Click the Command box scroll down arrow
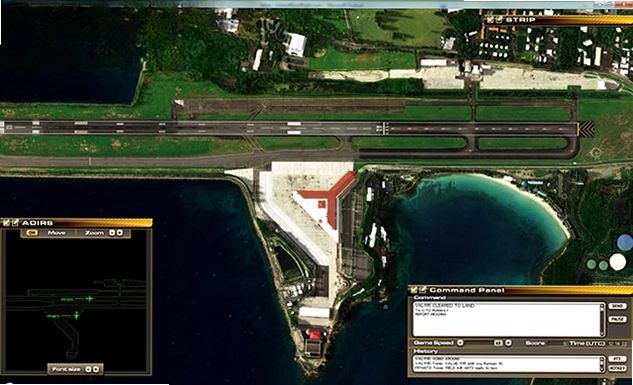The width and height of the screenshot is (633, 385). [x=602, y=334]
